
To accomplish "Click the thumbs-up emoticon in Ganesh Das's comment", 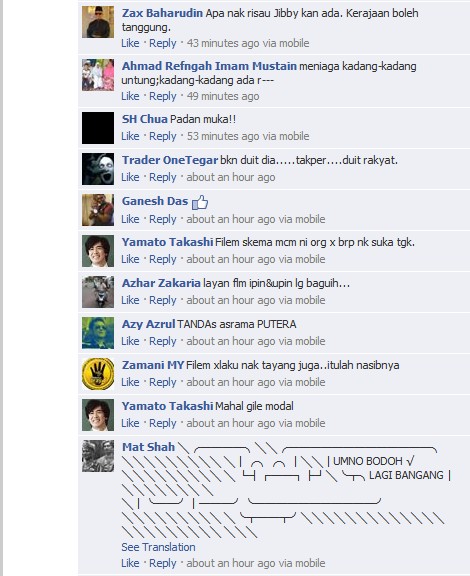I will (x=200, y=202).
